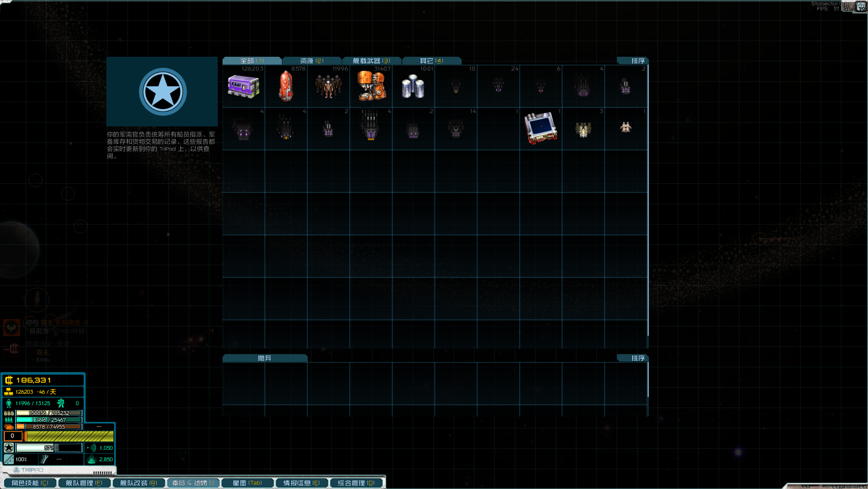The width and height of the screenshot is (868, 489).
Task: Pick the blue-screen chip item in the cargo grid
Action: tap(541, 129)
